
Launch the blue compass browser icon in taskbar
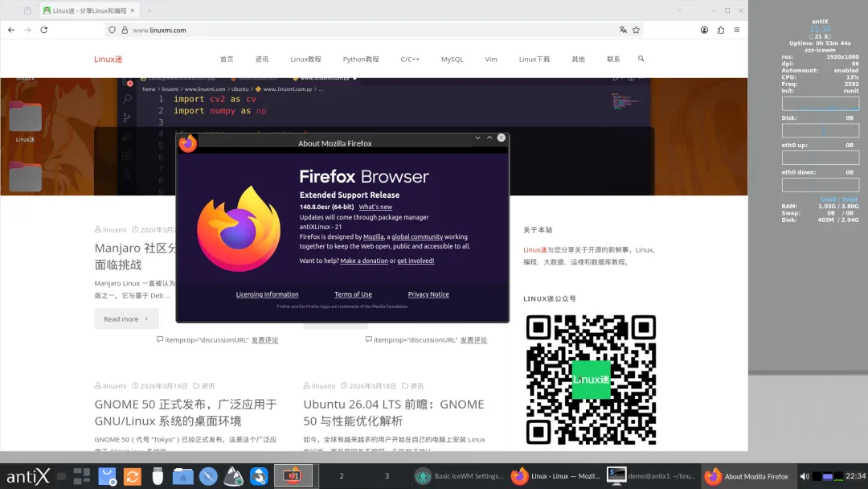click(208, 476)
